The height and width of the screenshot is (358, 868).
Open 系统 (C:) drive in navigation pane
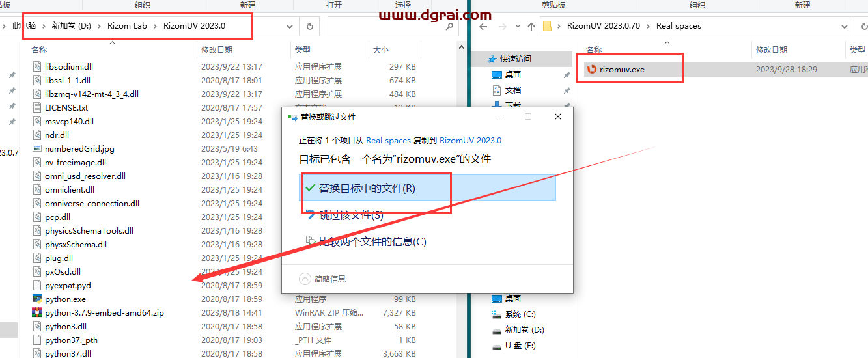click(520, 314)
